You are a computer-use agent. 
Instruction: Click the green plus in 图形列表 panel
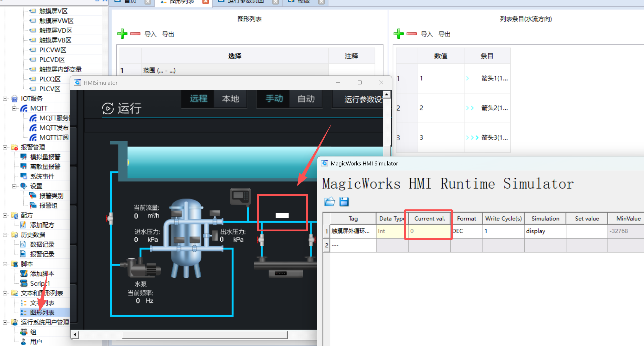(122, 34)
